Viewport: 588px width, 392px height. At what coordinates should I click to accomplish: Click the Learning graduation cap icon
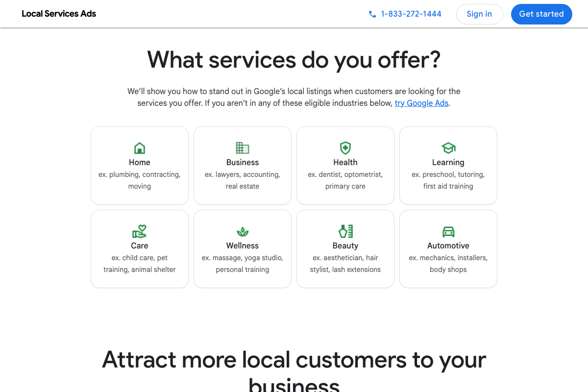coord(448,148)
